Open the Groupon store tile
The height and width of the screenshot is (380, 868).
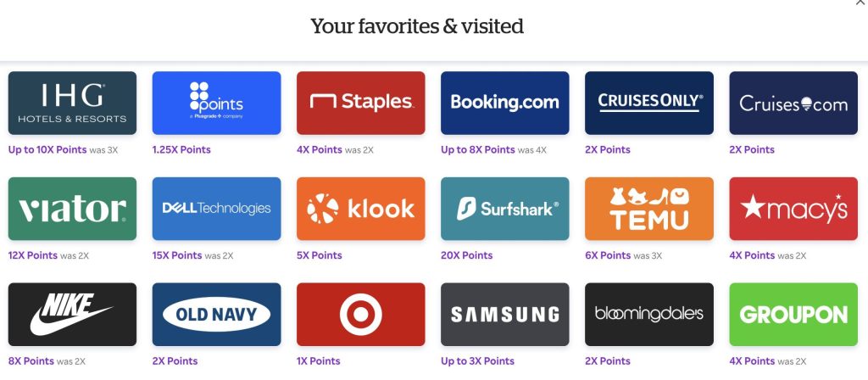pyautogui.click(x=793, y=315)
